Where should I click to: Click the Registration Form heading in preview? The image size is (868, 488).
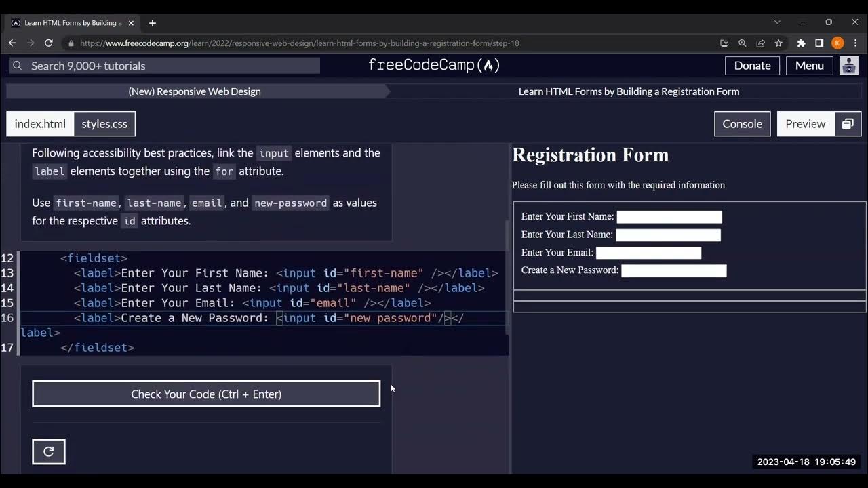pos(590,155)
